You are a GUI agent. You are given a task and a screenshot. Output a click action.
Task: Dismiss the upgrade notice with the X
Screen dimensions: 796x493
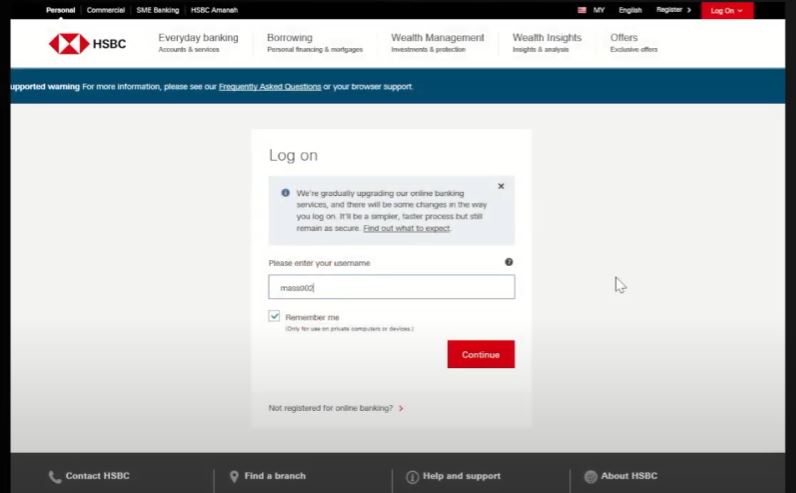[x=501, y=186]
